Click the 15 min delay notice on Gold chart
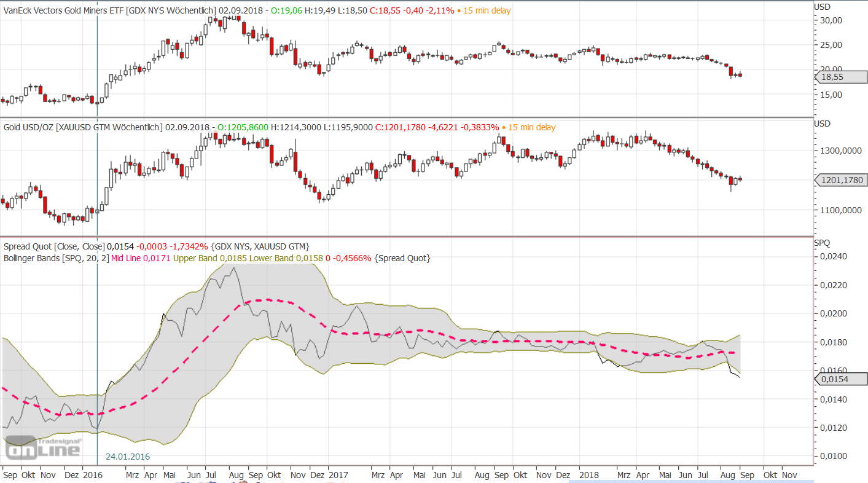This screenshot has width=868, height=483. pos(528,127)
